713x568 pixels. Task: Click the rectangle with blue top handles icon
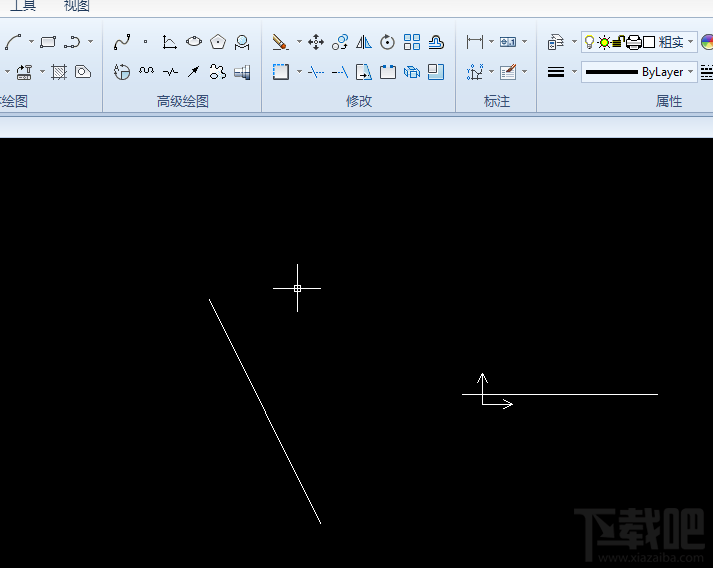tap(388, 72)
